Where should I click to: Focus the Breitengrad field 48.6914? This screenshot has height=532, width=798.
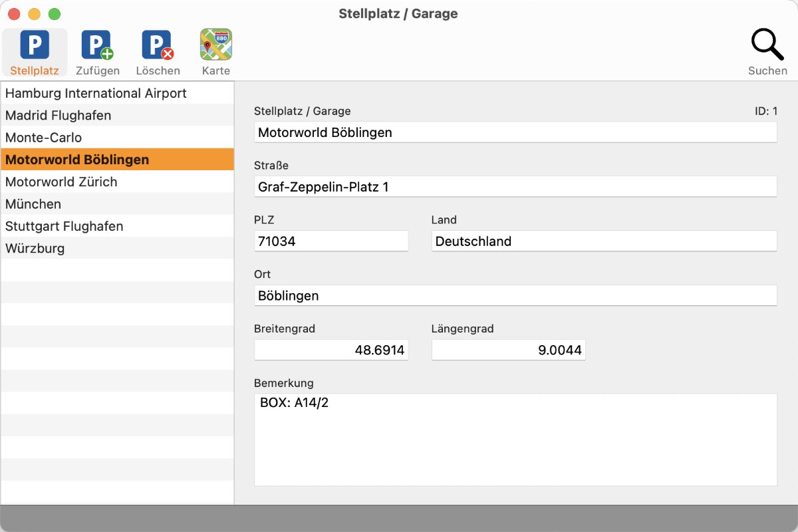pos(331,350)
